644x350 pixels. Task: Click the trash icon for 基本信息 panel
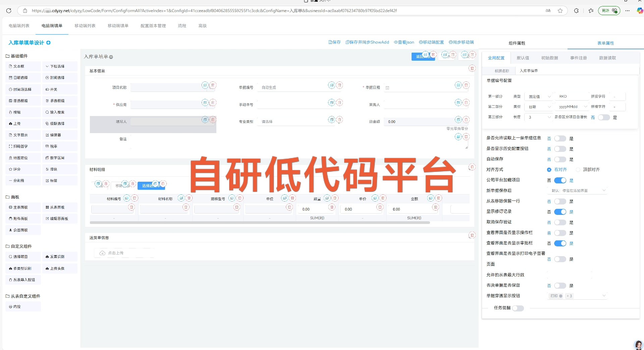pos(472,68)
